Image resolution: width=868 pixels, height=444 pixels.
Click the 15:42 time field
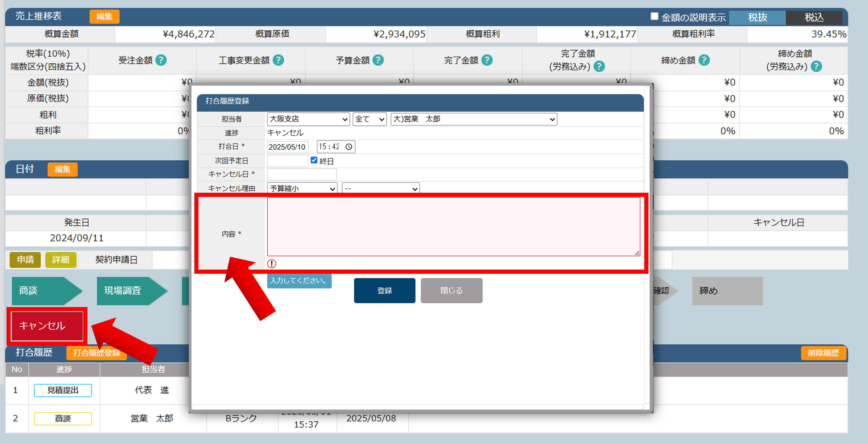point(336,147)
